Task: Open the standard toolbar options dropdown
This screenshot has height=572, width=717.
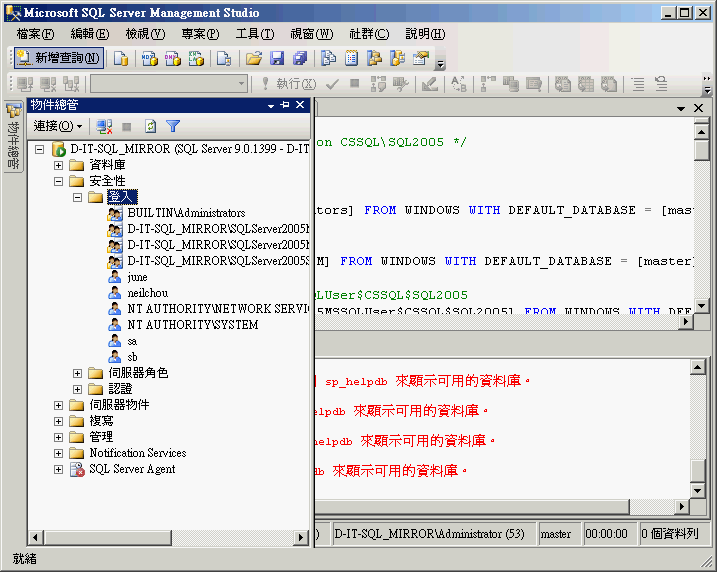Action: point(440,64)
